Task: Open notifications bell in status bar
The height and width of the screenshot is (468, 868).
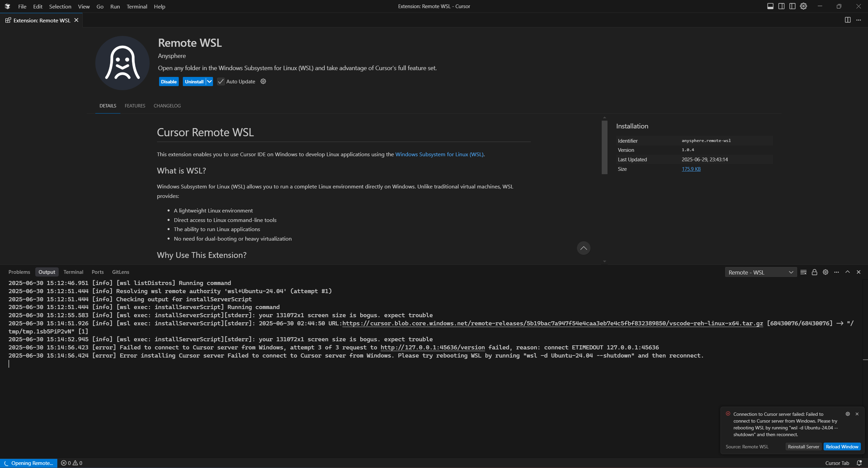Action: click(859, 463)
